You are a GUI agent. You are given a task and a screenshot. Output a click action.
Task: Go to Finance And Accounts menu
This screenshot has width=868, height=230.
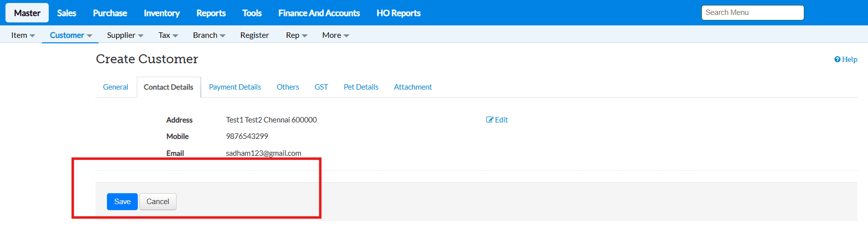(x=319, y=13)
